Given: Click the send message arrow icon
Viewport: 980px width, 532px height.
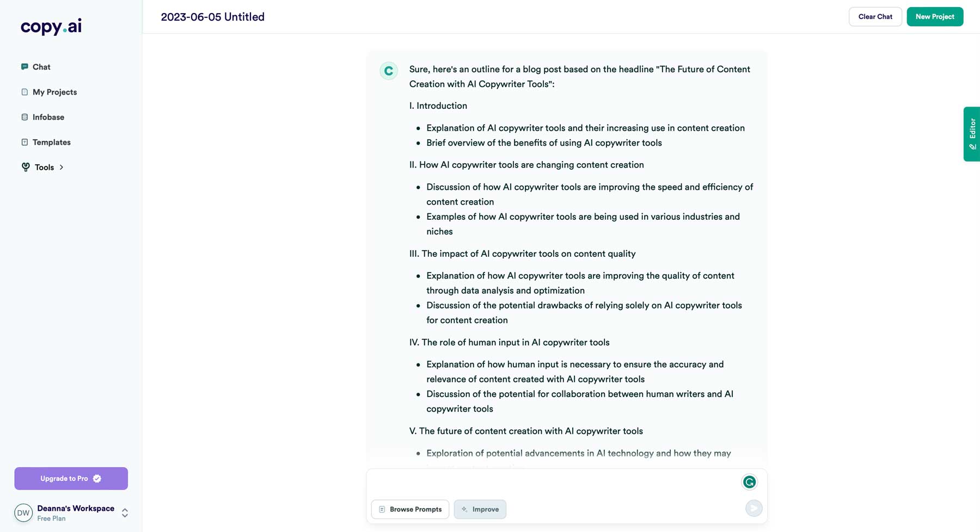Looking at the screenshot, I should point(754,508).
